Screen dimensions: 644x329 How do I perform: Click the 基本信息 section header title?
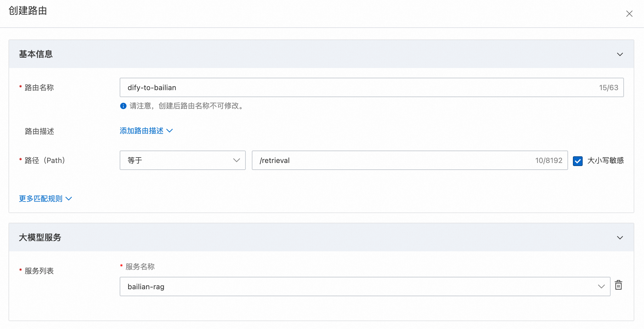[36, 54]
